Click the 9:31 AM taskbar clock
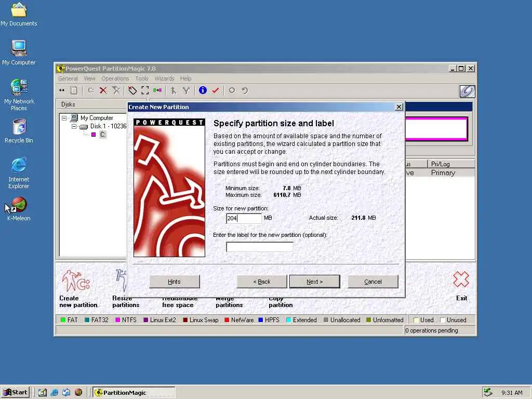Screen dimensions: 532x399 click(512, 393)
